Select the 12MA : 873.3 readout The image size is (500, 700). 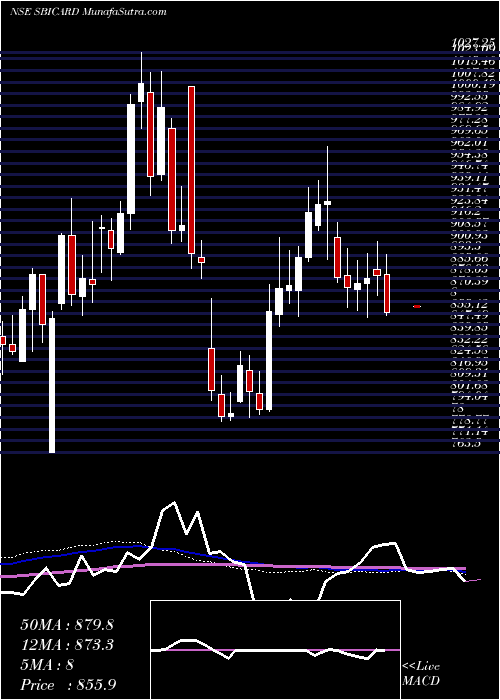[67, 645]
